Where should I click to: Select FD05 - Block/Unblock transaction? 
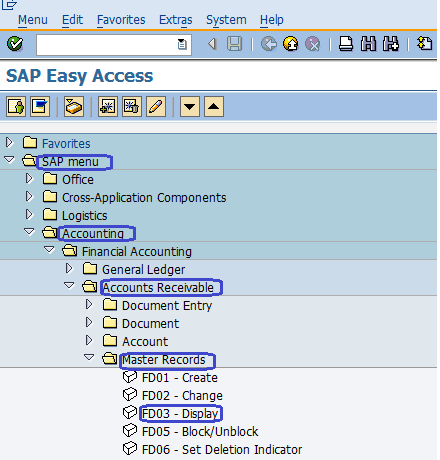pos(200,432)
